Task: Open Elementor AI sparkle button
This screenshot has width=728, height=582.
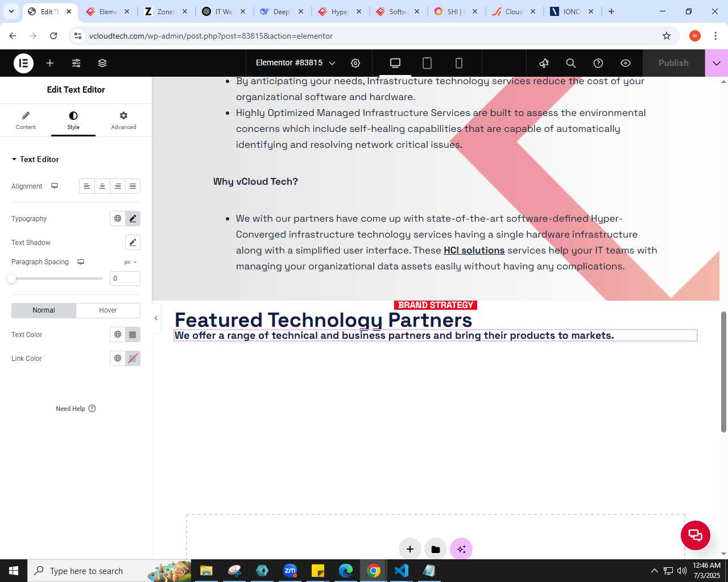Action: pos(461,549)
